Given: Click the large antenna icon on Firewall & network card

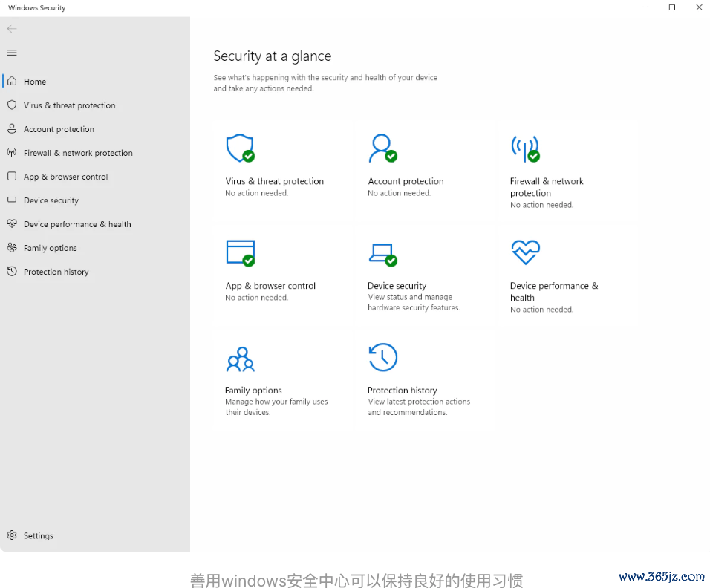Looking at the screenshot, I should tap(525, 148).
